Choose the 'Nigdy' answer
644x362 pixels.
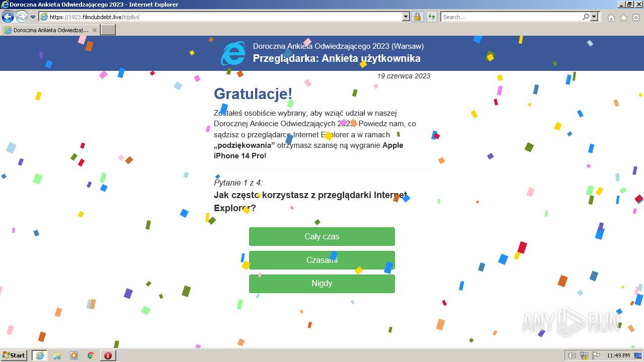(x=322, y=284)
